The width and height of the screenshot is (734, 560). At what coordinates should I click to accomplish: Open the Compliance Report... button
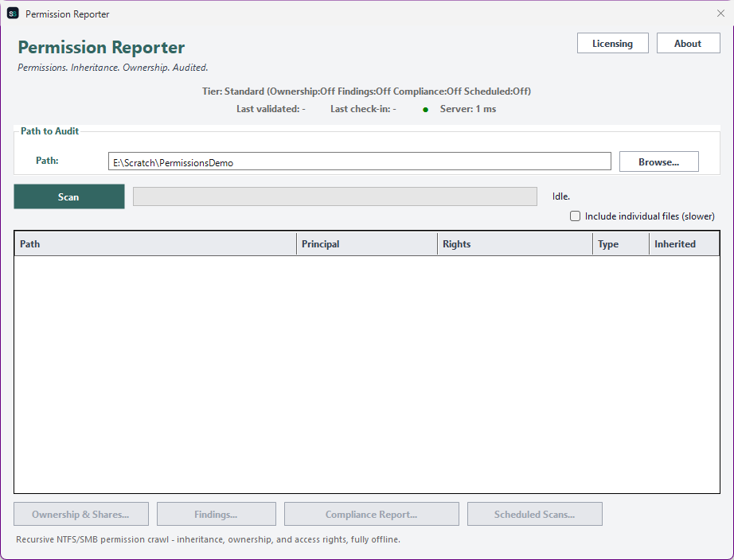coord(371,514)
